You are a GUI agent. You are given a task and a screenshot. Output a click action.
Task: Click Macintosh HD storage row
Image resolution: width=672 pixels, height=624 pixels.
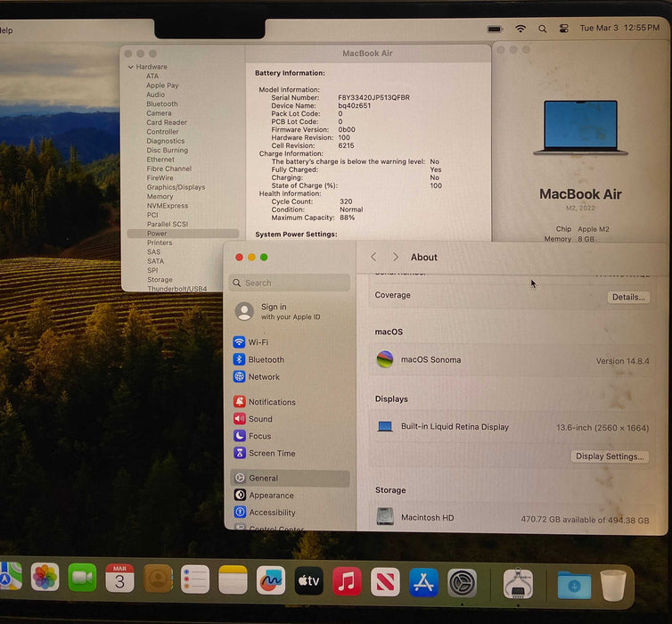[x=512, y=518]
